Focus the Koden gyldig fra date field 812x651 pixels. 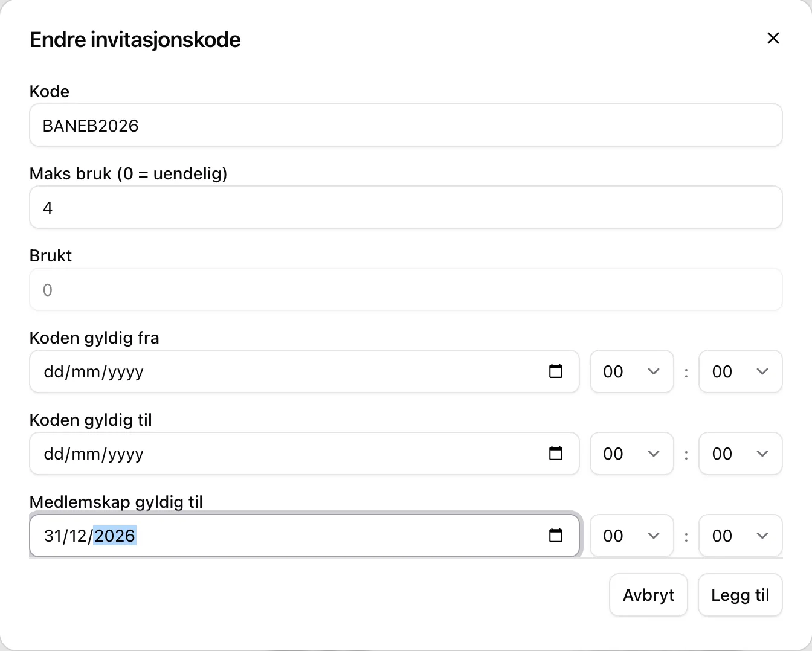[x=304, y=371]
